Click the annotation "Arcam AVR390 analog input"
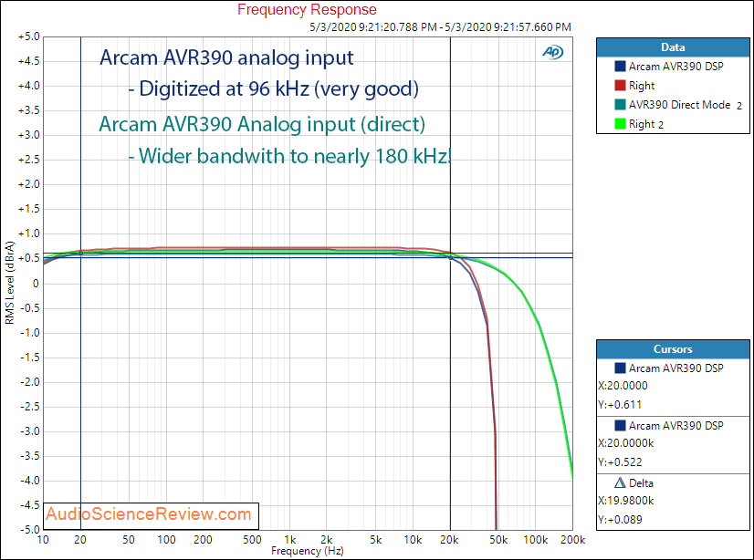Image resolution: width=754 pixels, height=560 pixels. [226, 58]
